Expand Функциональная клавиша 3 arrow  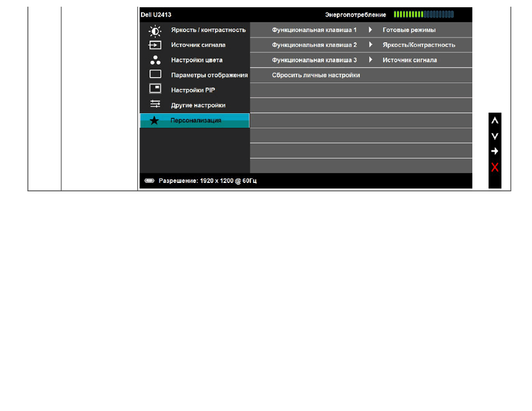click(370, 60)
